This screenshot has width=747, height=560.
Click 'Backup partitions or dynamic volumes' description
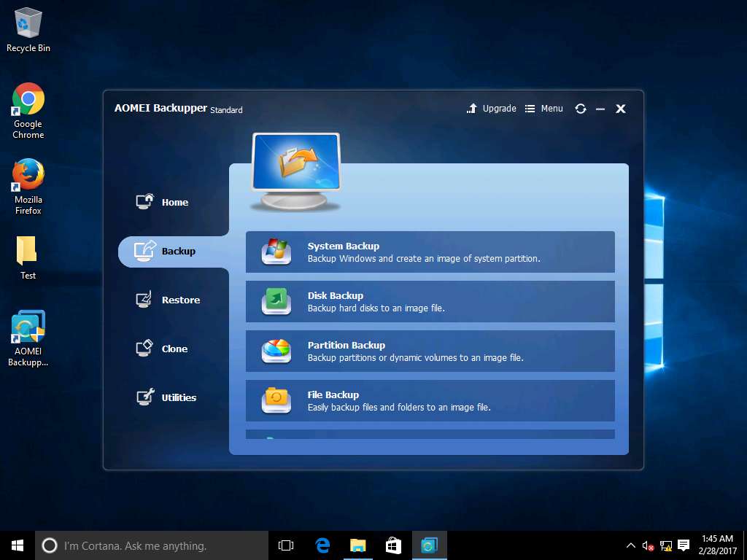415,357
